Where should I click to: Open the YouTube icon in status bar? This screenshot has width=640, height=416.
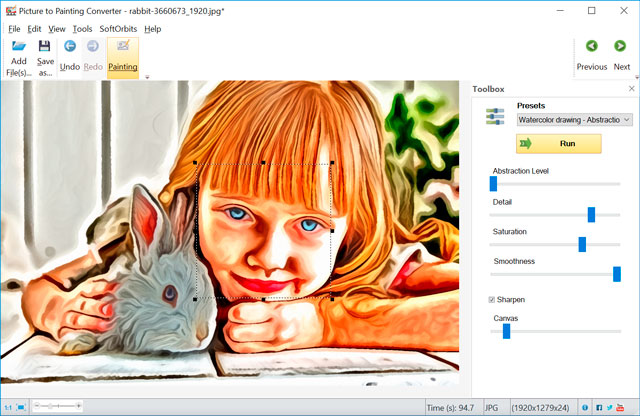(622, 407)
